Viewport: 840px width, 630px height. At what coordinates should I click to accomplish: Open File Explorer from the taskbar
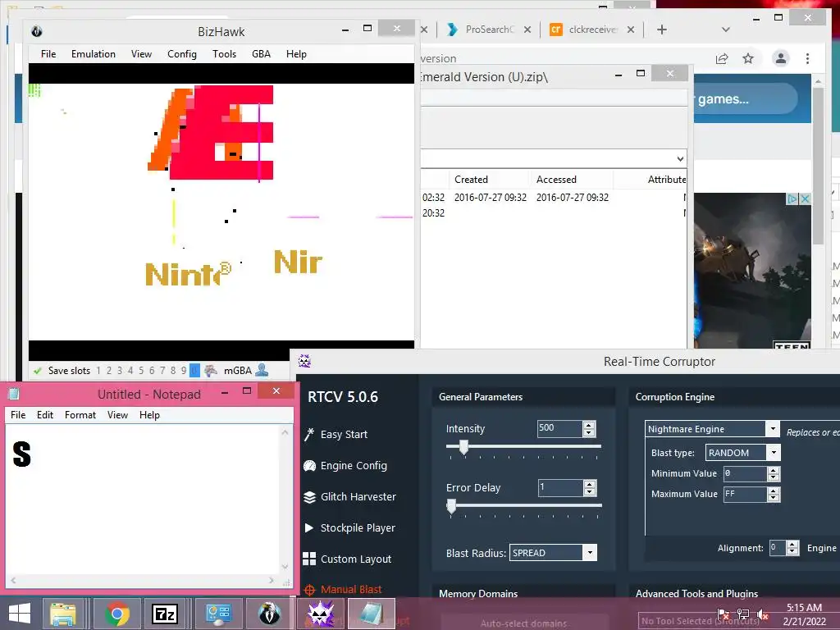coord(63,614)
